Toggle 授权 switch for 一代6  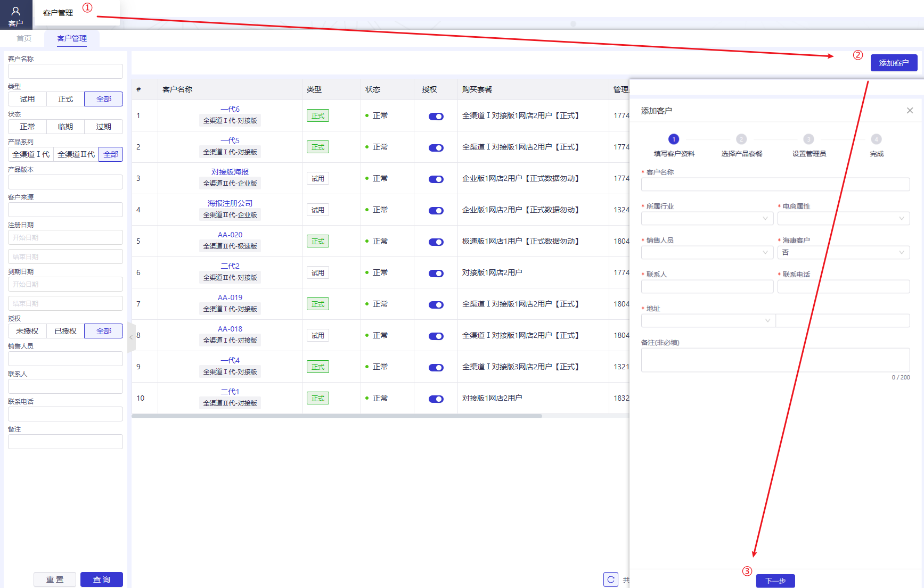click(x=436, y=117)
